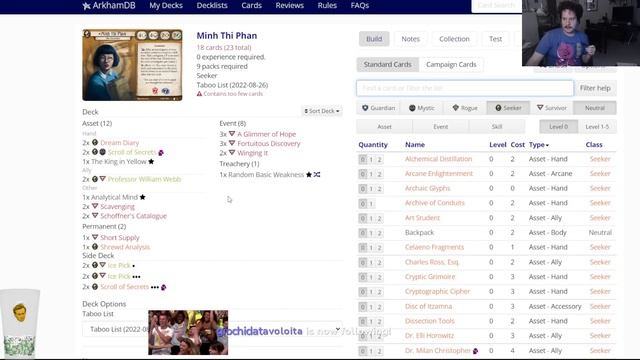Image resolution: width=640 pixels, height=360 pixels.
Task: Toggle the Skill type filter
Action: coord(497,127)
